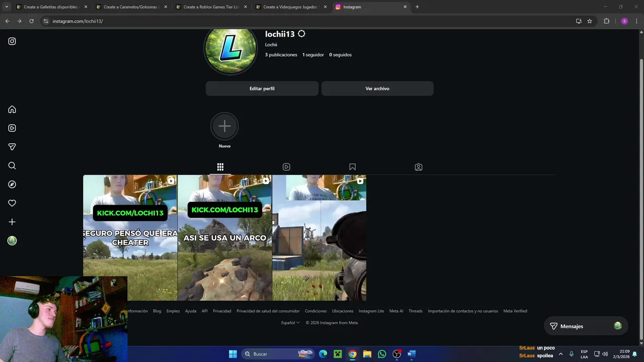
Task: Click Ver archivo button
Action: 377,88
